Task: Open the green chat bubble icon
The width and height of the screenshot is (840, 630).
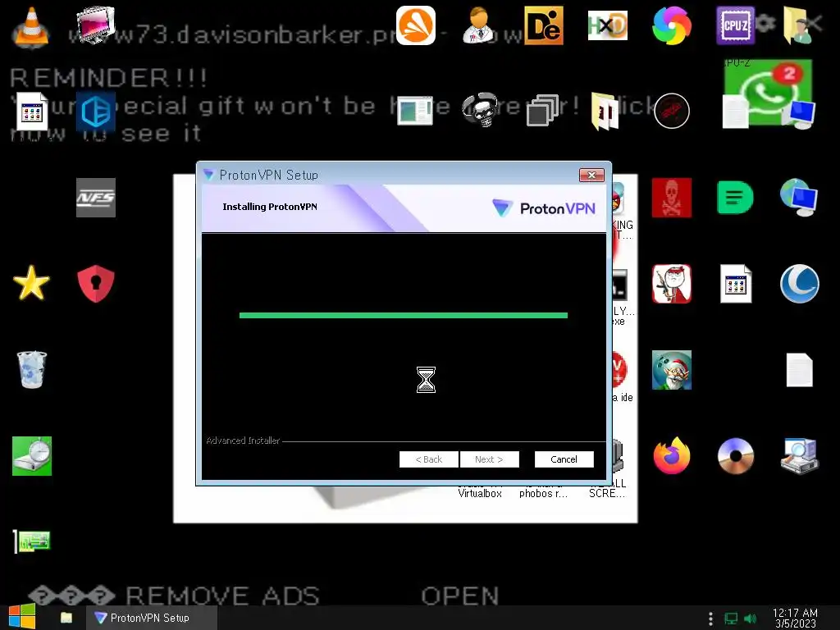Action: point(736,197)
